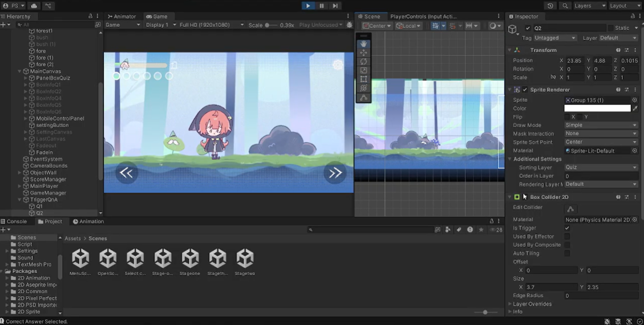Uncheck the Is Trigger checkbox
This screenshot has height=325, width=644.
click(567, 228)
